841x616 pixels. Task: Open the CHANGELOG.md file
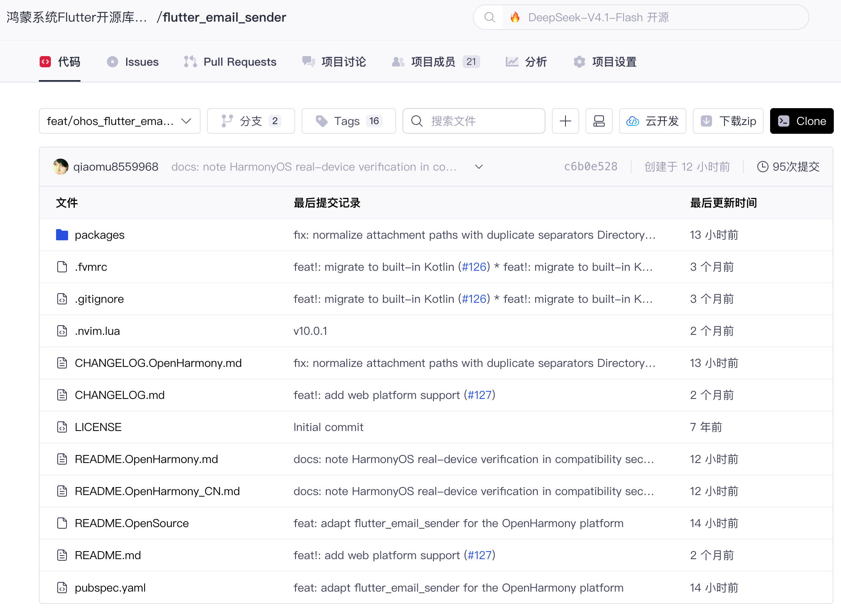click(x=120, y=395)
